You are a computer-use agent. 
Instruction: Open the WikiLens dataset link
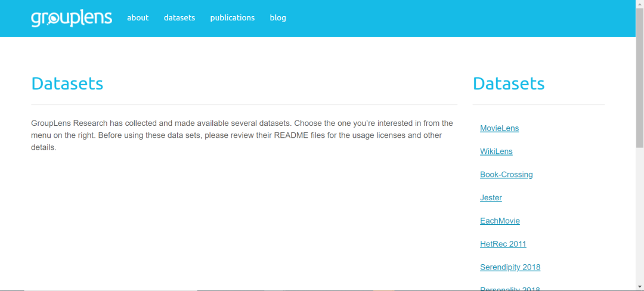496,151
